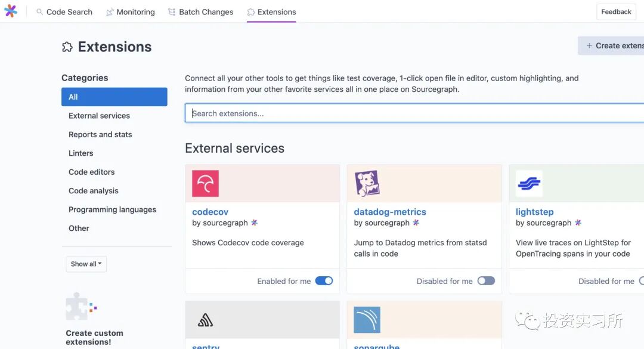
Task: Enable the datadog-metrics extension toggle
Action: click(x=486, y=281)
